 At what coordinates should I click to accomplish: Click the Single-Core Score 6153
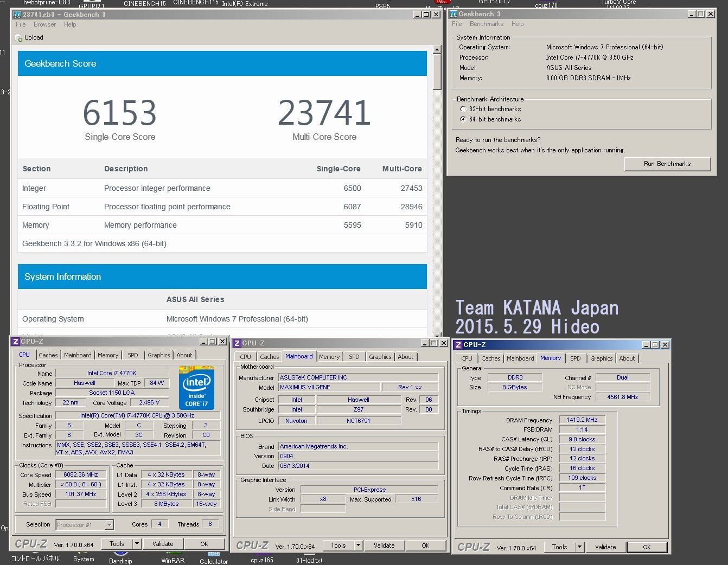tap(120, 113)
